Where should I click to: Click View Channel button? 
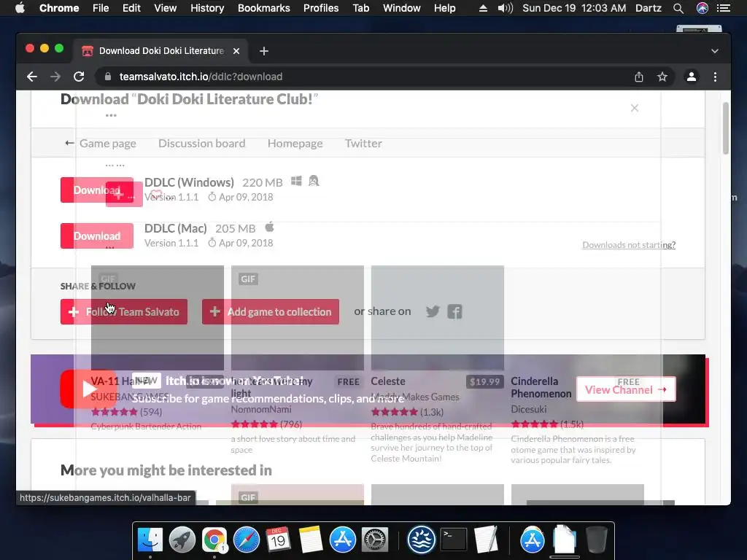click(x=626, y=389)
